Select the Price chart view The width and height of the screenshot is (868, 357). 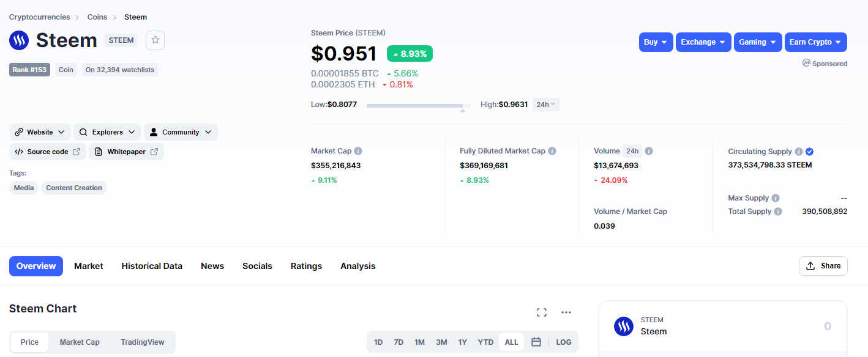[29, 342]
